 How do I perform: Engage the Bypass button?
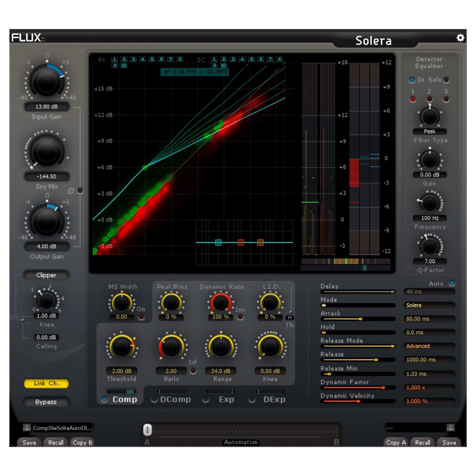coord(46,402)
